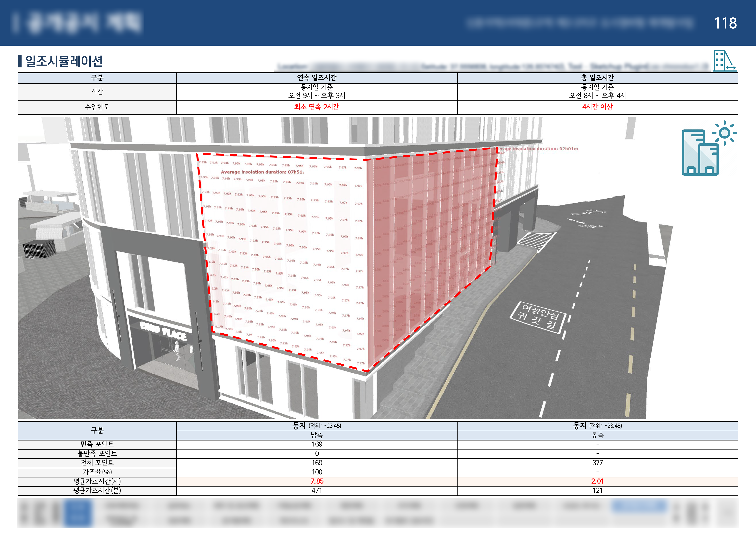The width and height of the screenshot is (756, 534).
Task: Click the red 최소 연속 2시간 limit text
Action: [316, 107]
